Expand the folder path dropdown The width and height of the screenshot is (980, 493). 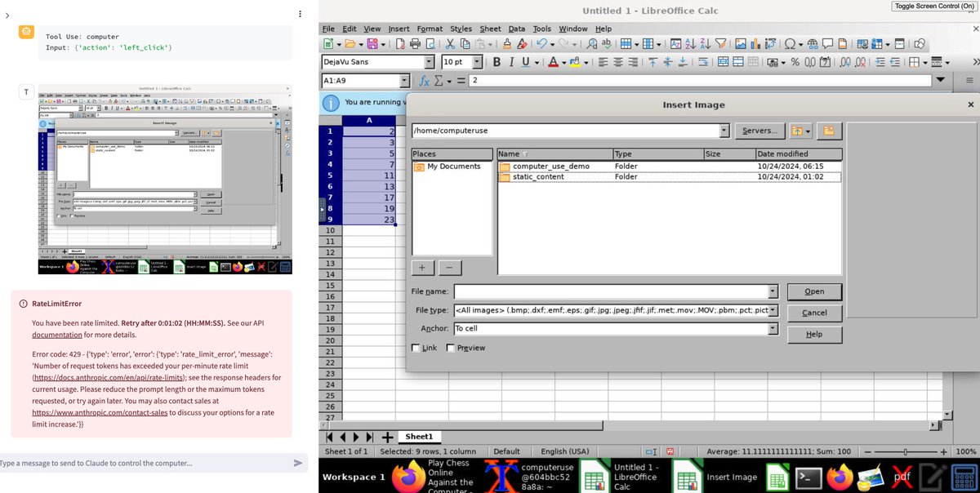tap(724, 131)
